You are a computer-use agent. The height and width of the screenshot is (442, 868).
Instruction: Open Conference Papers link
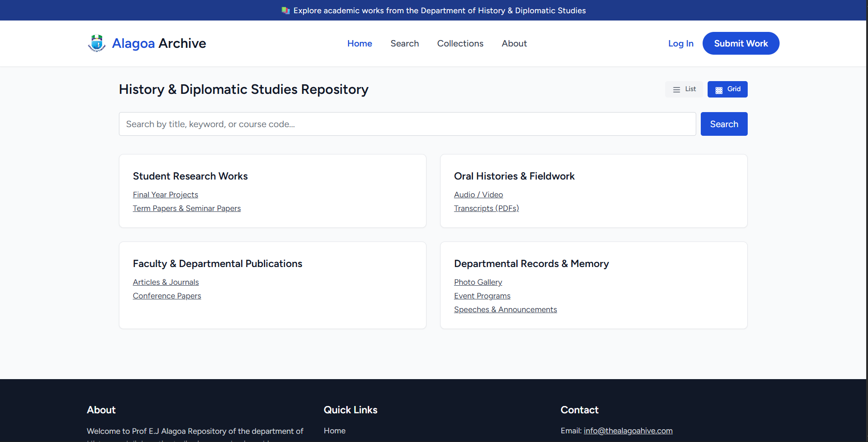[167, 296]
